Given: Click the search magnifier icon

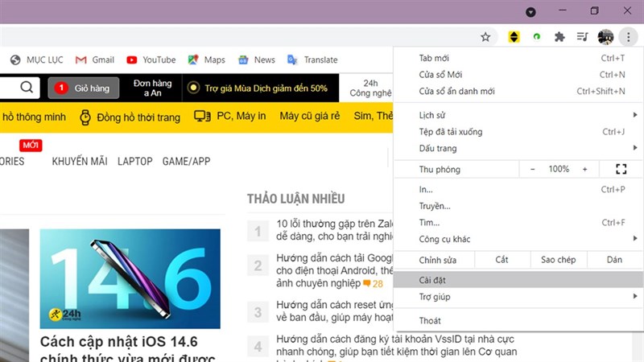Looking at the screenshot, I should pos(27,87).
